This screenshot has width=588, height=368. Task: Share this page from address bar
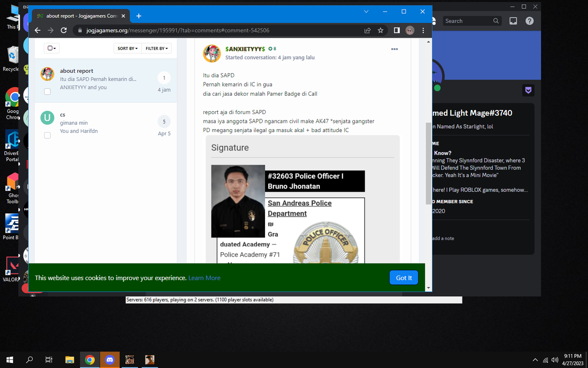[367, 30]
